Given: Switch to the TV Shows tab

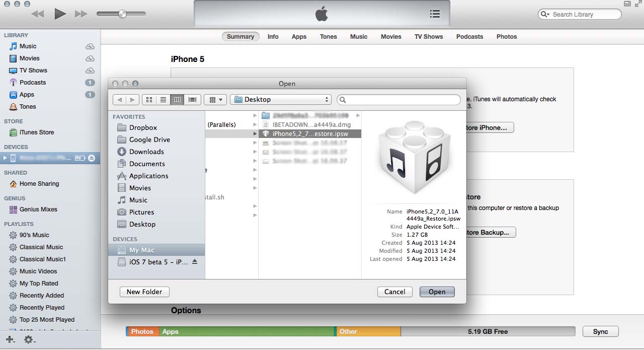Looking at the screenshot, I should click(429, 37).
